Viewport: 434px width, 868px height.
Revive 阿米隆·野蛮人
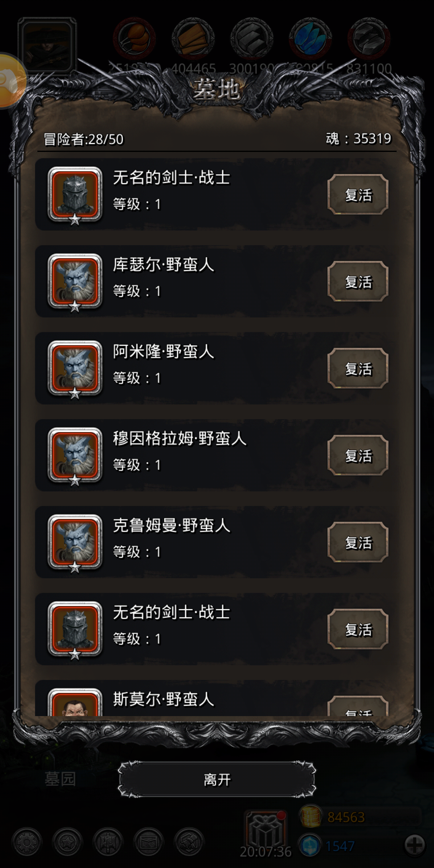(x=358, y=368)
